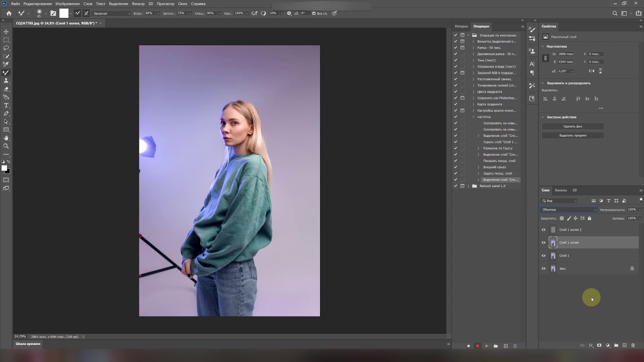Image resolution: width=644 pixels, height=362 pixels.
Task: Select the Lasso tool
Action: [x=6, y=48]
